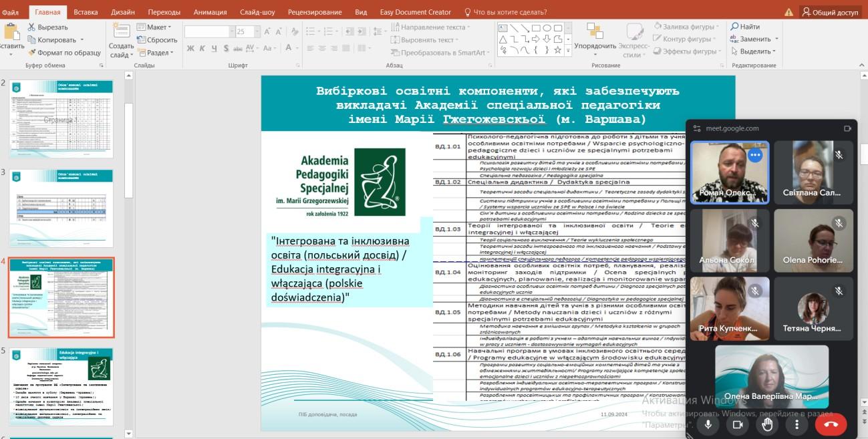The width and height of the screenshot is (868, 439).
Task: Toggle Italic (К) formatting
Action: point(202,48)
